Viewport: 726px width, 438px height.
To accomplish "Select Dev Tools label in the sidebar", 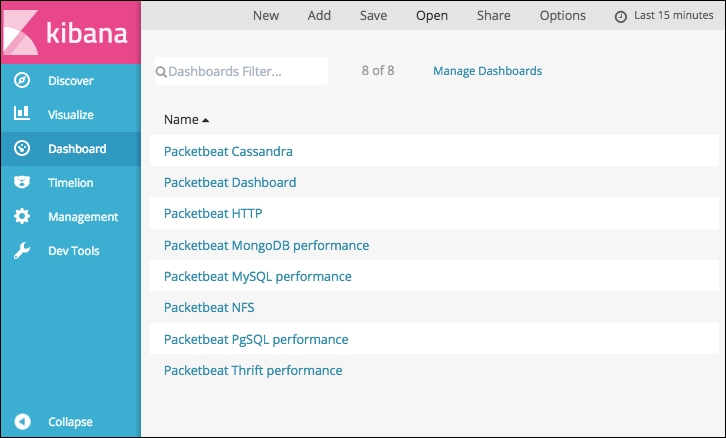I will 74,251.
